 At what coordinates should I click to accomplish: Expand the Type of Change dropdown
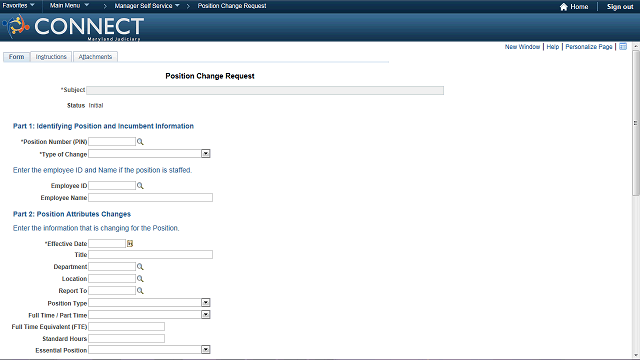click(206, 154)
